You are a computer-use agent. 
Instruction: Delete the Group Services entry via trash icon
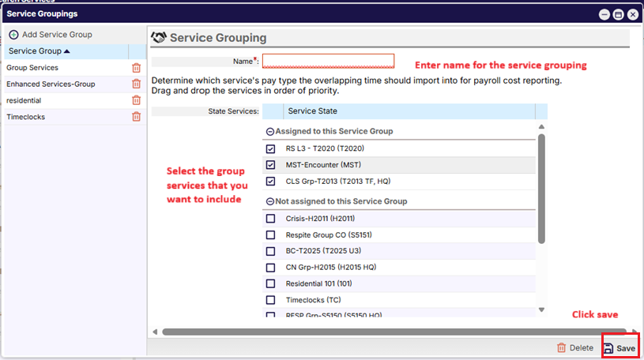136,69
